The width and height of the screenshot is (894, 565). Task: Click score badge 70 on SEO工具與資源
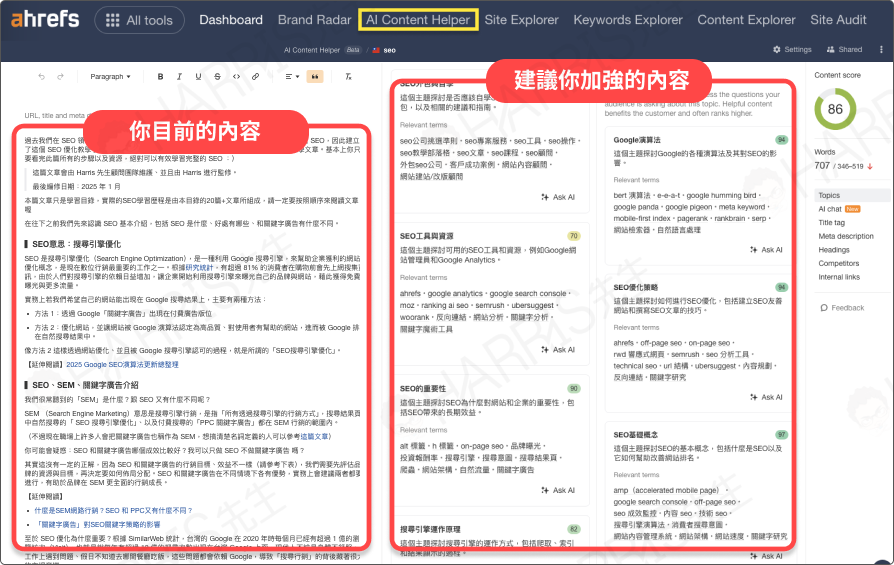tap(574, 236)
